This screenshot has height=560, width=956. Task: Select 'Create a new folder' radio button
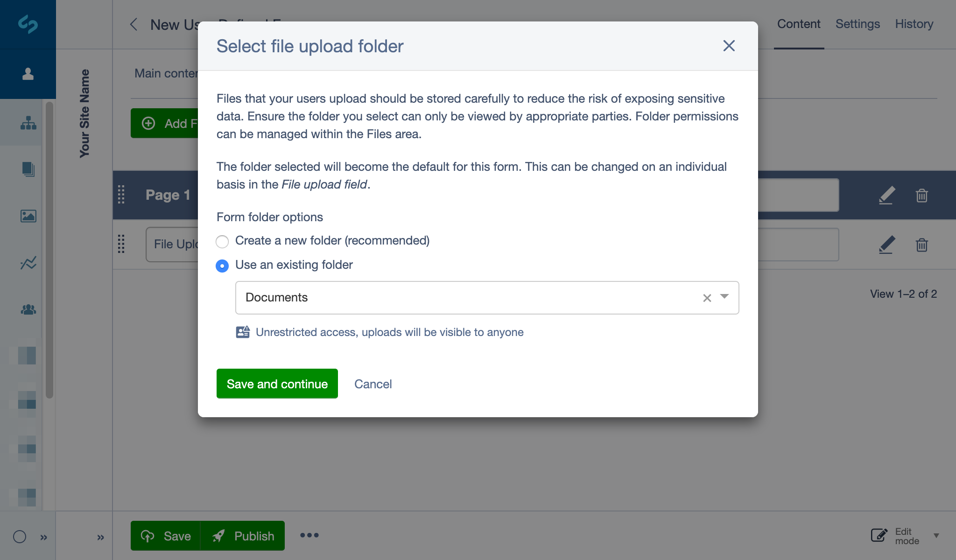tap(223, 241)
